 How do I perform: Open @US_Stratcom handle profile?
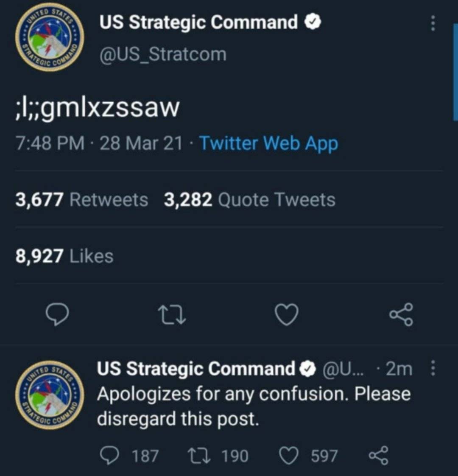[163, 55]
